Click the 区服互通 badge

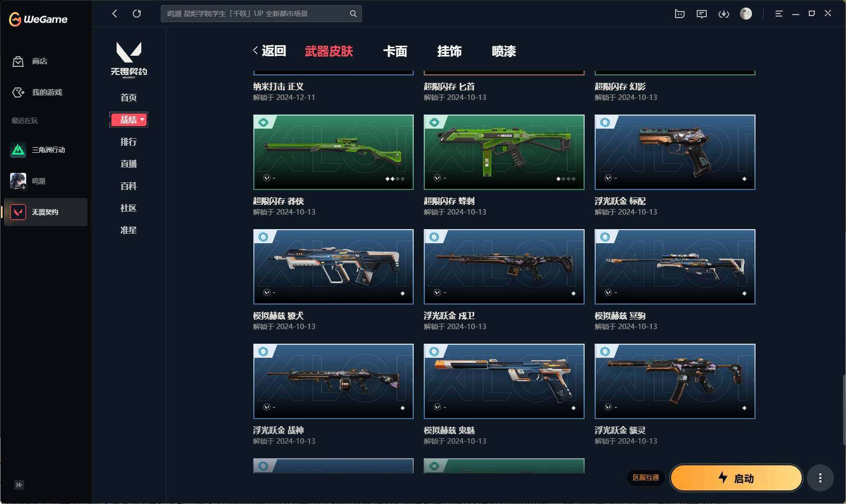pyautogui.click(x=646, y=477)
